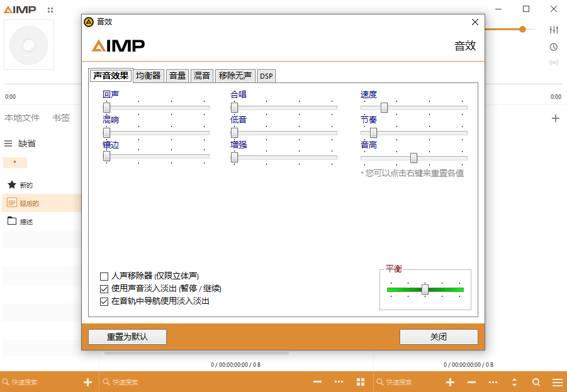Uncheck 在音轨中导航使用淡入淡出

pyautogui.click(x=104, y=301)
